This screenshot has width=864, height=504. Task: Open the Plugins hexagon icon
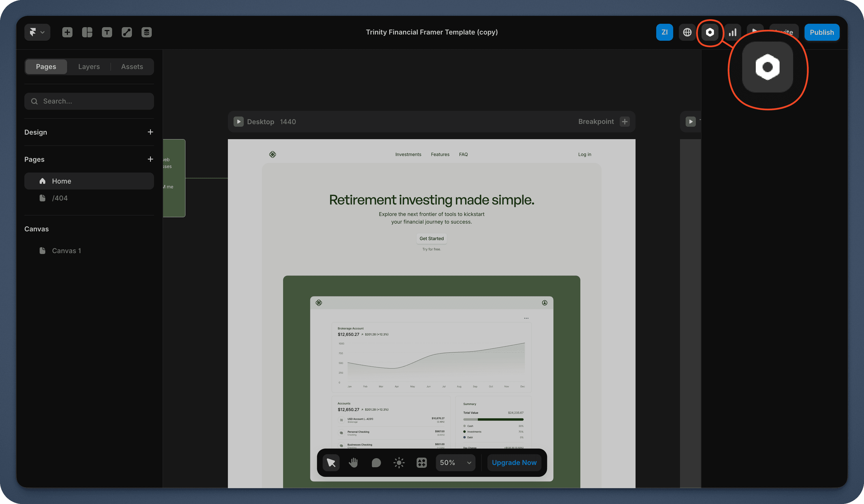pos(710,33)
